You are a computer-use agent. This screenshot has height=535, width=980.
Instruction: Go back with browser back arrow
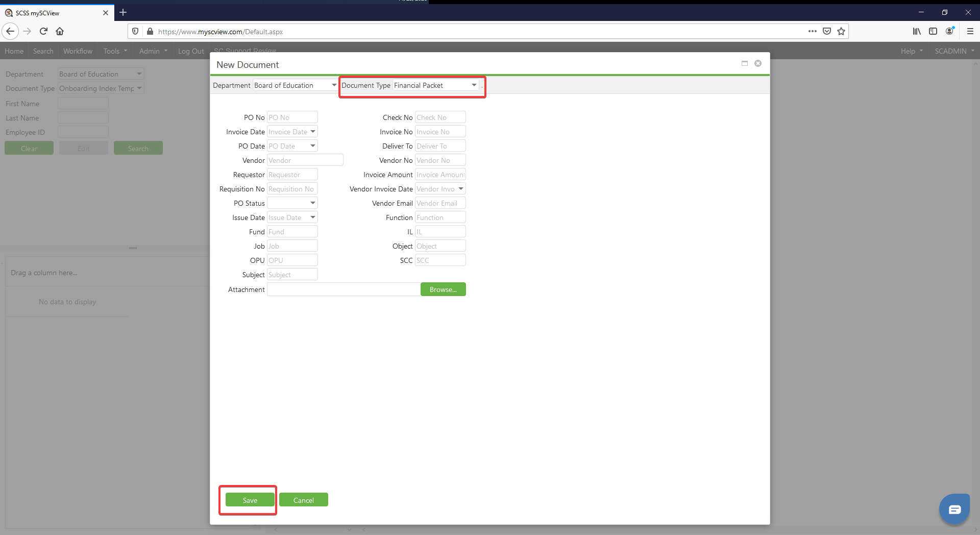click(10, 31)
